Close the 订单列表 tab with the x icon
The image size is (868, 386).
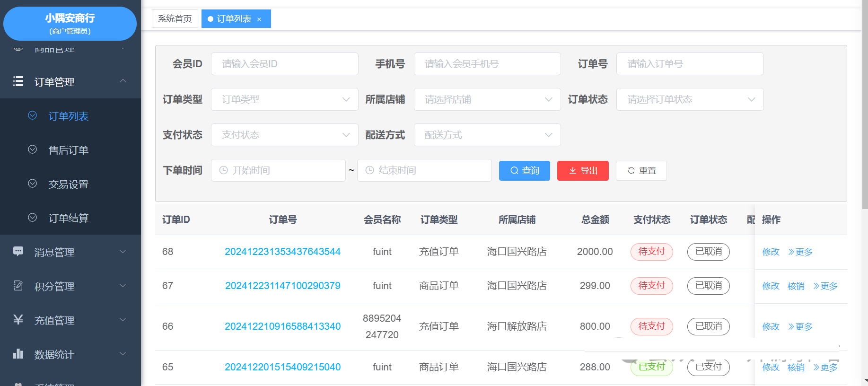coord(259,19)
